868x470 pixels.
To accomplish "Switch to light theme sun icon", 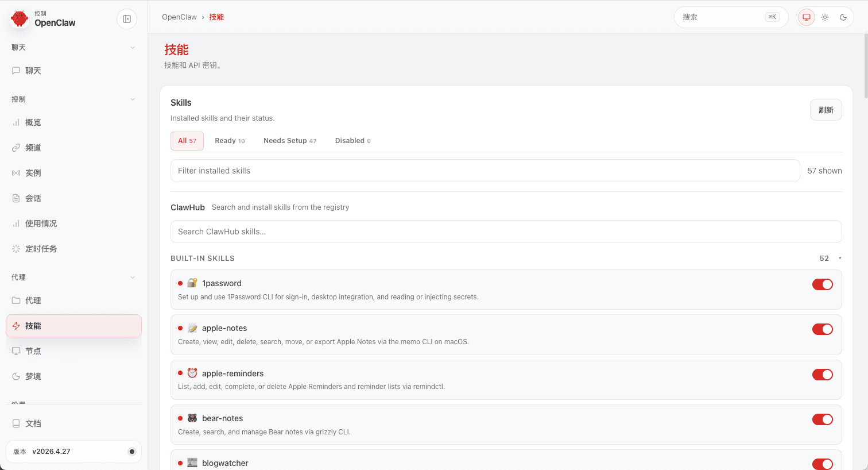I will pyautogui.click(x=825, y=17).
